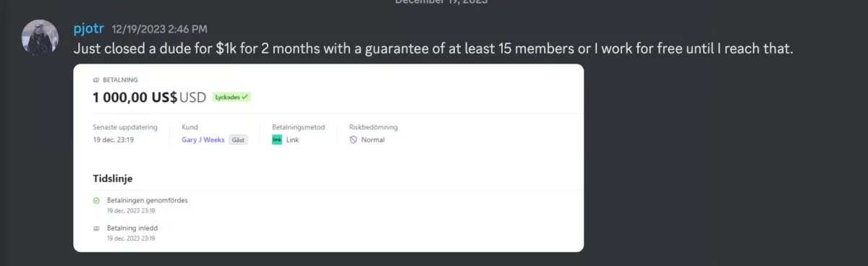Open pjotr's profile avatar
Image resolution: width=868 pixels, height=266 pixels.
click(x=40, y=38)
